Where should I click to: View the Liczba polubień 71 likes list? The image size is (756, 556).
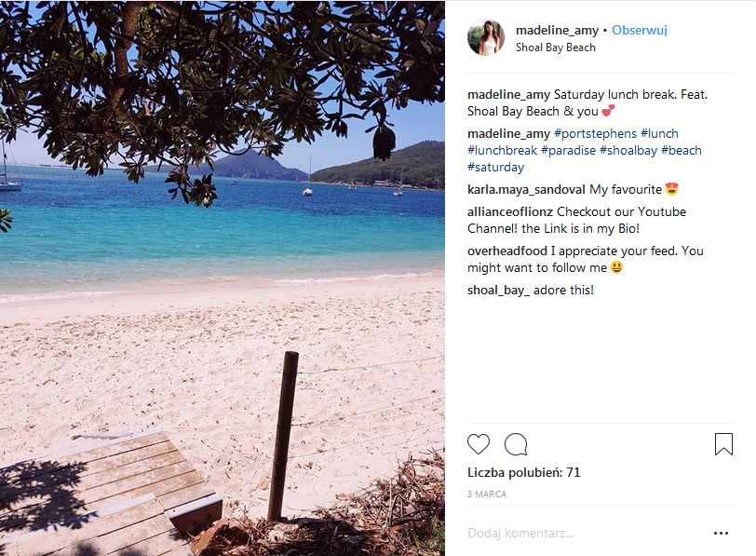[524, 473]
